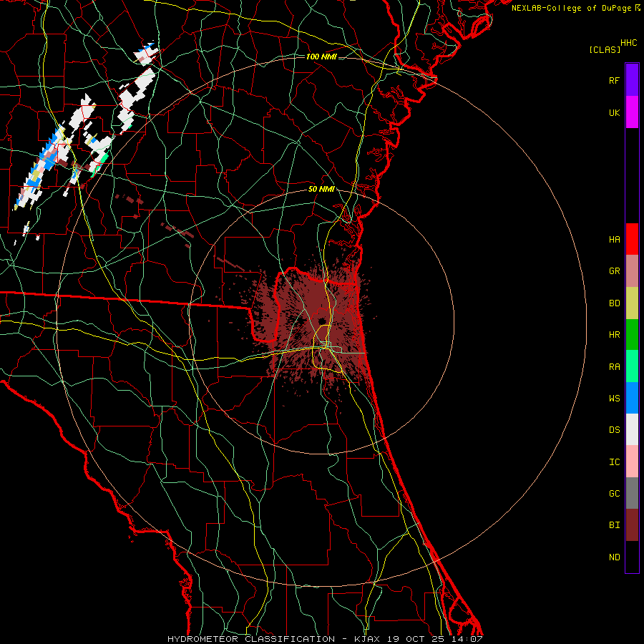Click the 'HHC' product label
The image size is (644, 644).
(628, 43)
